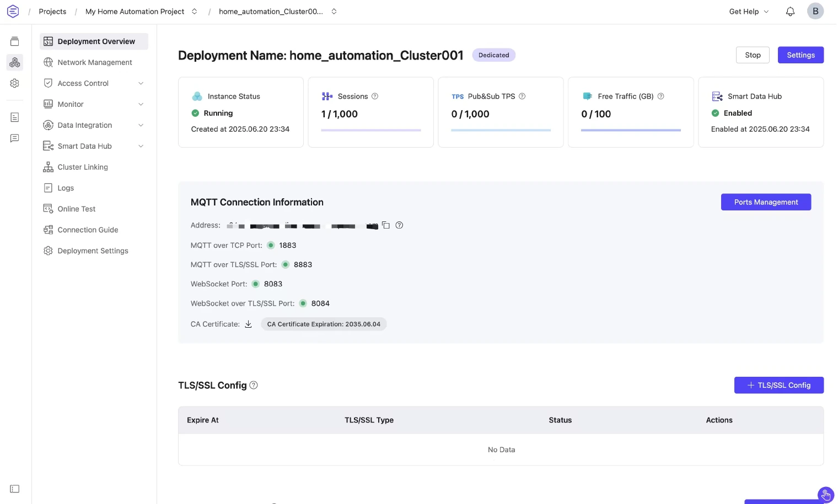Click the Sessions help icon

click(x=375, y=96)
